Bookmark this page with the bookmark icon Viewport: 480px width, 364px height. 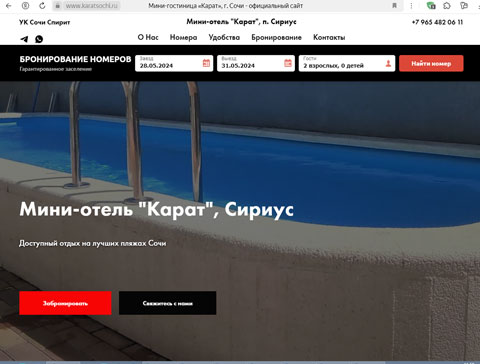coord(394,6)
